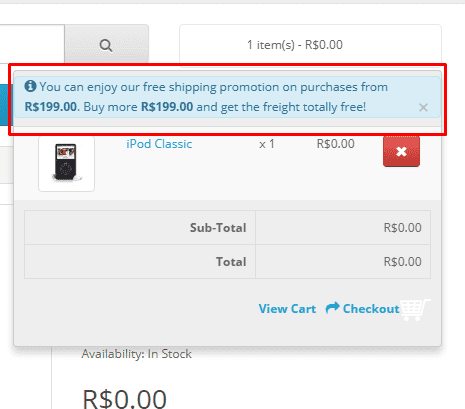Image resolution: width=465 pixels, height=409 pixels.
Task: Click the Total label in the cart table
Action: 231,262
